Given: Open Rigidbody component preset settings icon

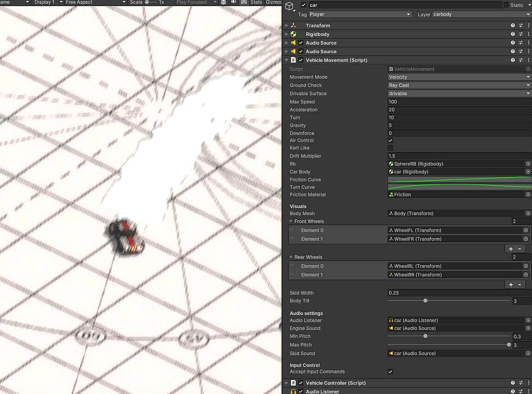Looking at the screenshot, I should pyautogui.click(x=521, y=34).
